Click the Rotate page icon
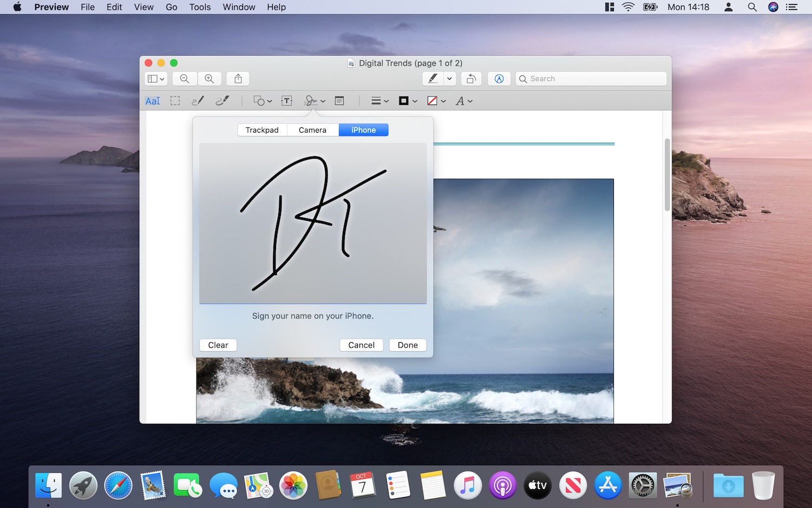Viewport: 812px width, 508px height. 470,79
